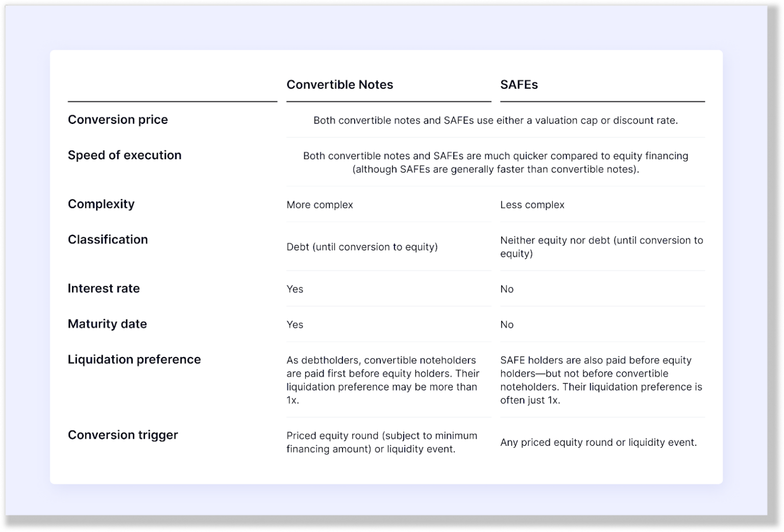Screen dimensions: 784x532
Task: Select the Conversion price row label
Action: 118,119
